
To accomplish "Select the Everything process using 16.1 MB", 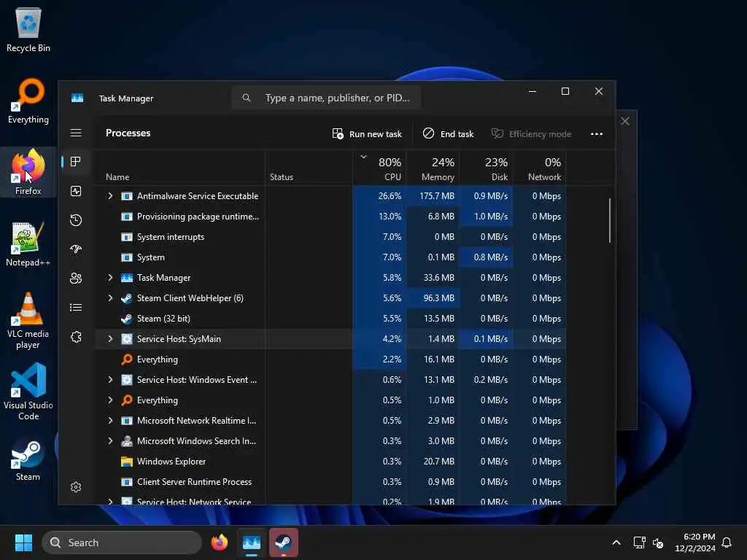I will pyautogui.click(x=330, y=359).
